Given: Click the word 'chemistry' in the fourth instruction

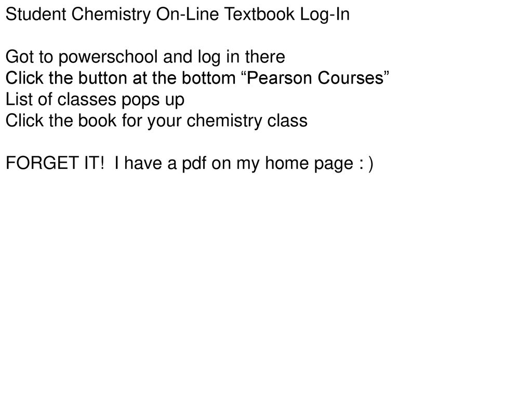Looking at the screenshot, I should tap(224, 122).
